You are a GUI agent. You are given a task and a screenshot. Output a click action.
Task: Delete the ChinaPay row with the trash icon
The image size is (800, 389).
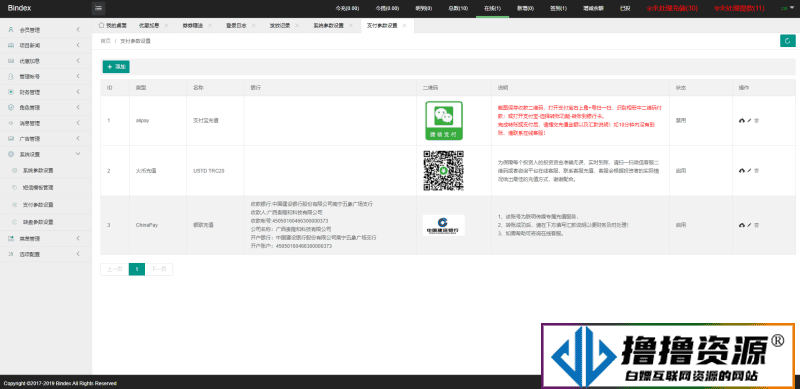click(757, 225)
